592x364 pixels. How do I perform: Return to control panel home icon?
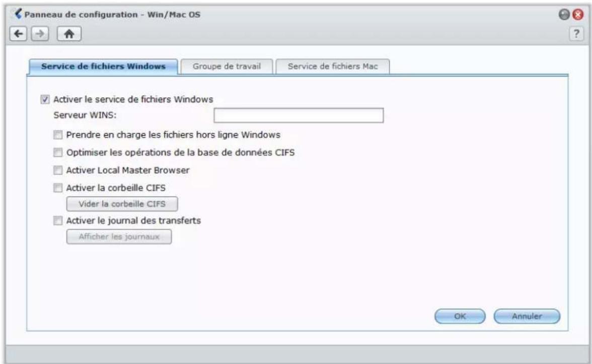(x=68, y=34)
